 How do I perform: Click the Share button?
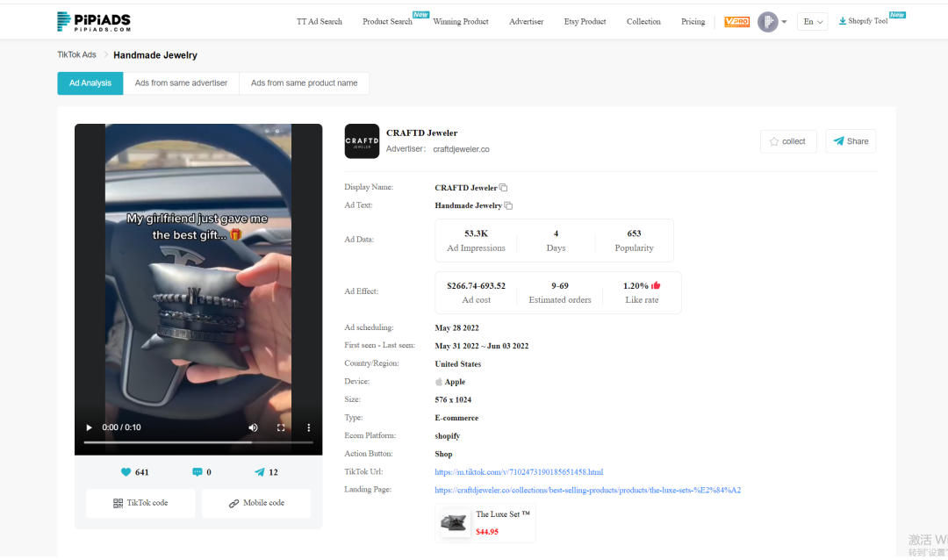pyautogui.click(x=851, y=141)
